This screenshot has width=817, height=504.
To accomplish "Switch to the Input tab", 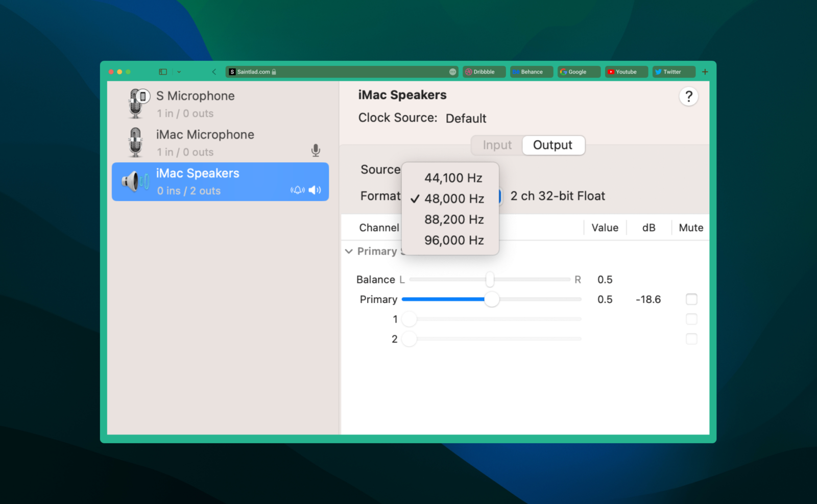I will [496, 145].
